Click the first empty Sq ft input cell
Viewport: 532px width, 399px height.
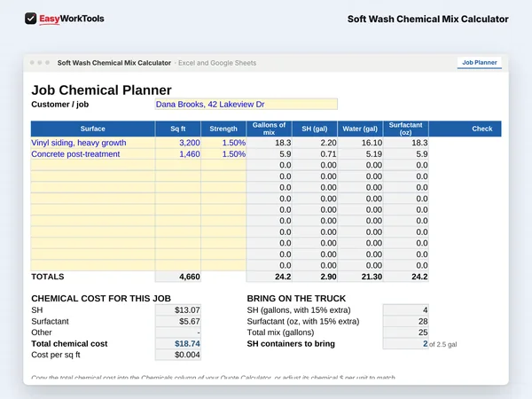click(x=178, y=165)
